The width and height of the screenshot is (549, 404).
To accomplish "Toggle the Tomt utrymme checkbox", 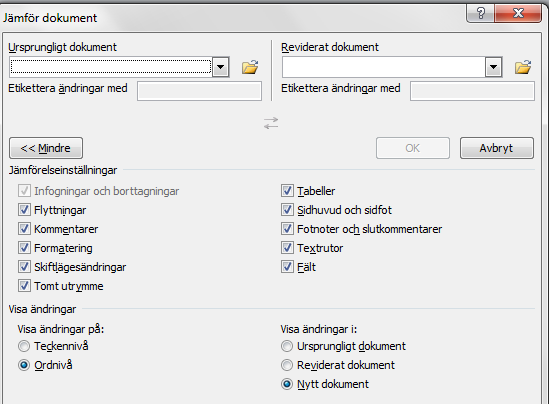I will tap(24, 286).
